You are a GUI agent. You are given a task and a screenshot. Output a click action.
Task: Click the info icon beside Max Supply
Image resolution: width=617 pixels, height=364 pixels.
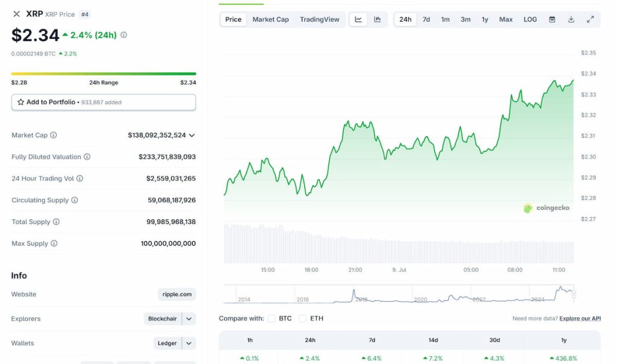[x=55, y=243]
